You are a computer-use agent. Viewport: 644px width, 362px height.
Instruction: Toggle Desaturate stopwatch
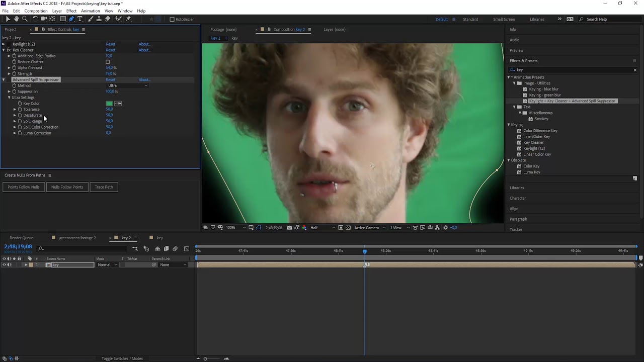pos(20,115)
